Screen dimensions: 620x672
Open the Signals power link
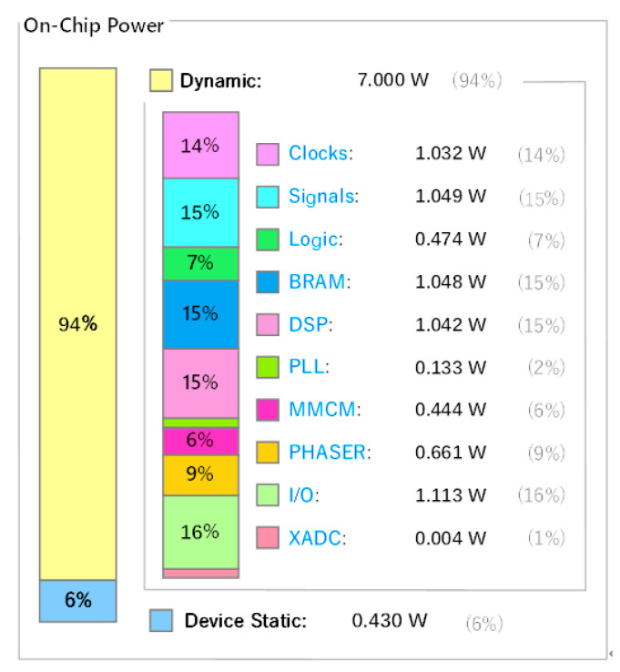[323, 197]
